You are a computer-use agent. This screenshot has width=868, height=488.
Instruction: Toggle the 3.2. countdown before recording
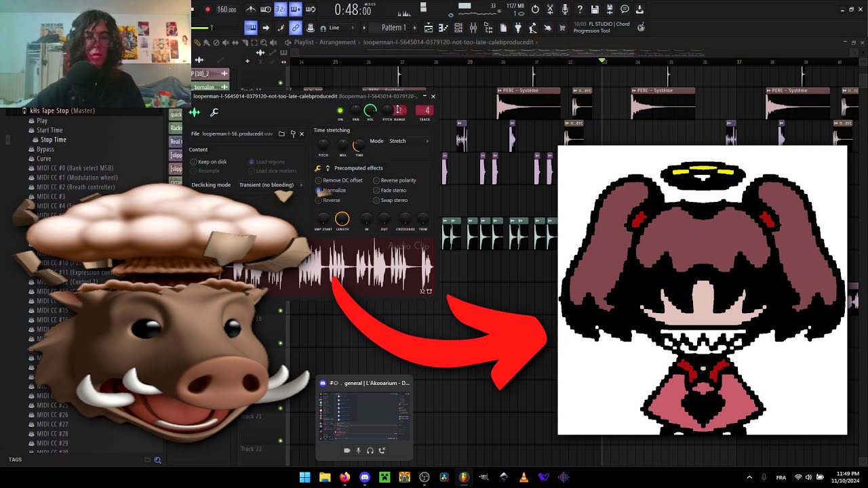pyautogui.click(x=281, y=9)
